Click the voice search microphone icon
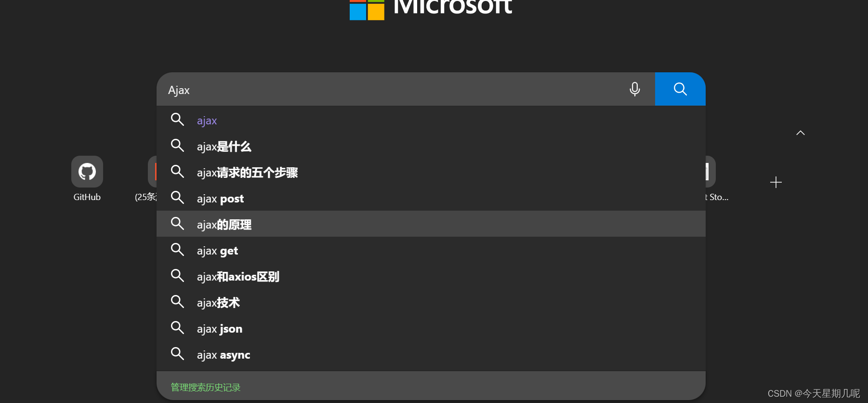Viewport: 868px width, 403px height. click(x=635, y=89)
